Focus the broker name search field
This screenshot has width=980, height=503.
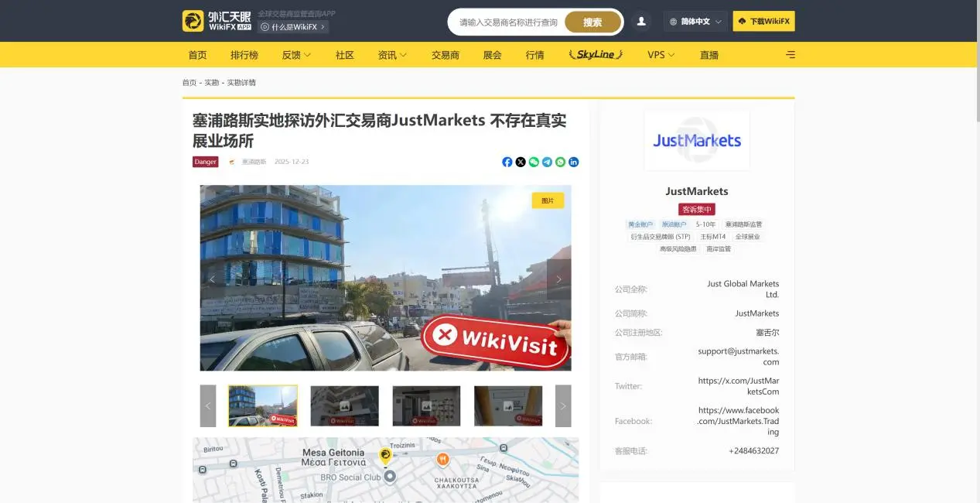tap(508, 22)
